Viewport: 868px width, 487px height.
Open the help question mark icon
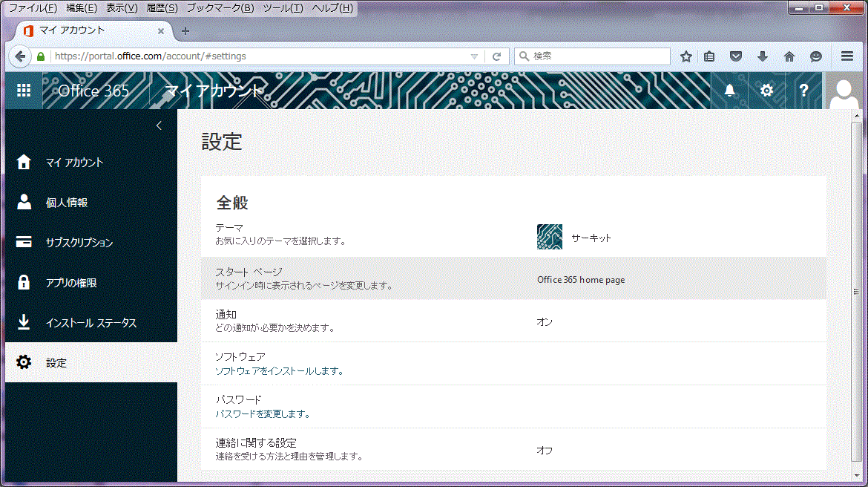[x=803, y=91]
